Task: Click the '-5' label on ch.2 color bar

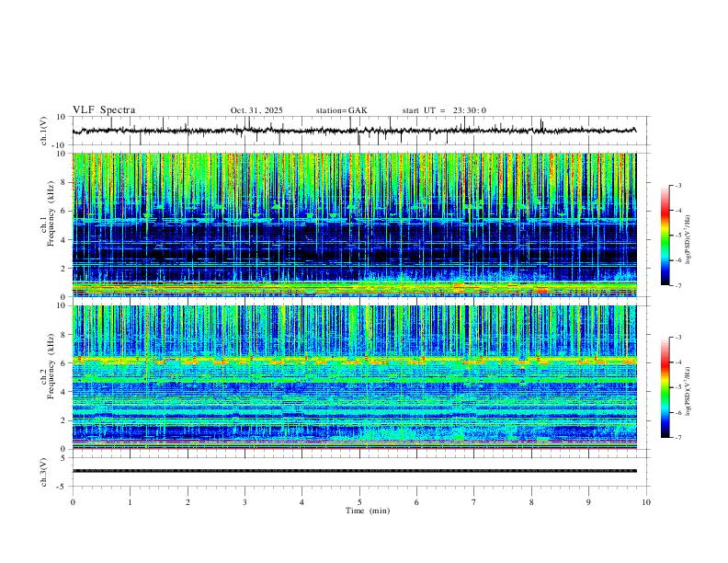Action: 677,387
